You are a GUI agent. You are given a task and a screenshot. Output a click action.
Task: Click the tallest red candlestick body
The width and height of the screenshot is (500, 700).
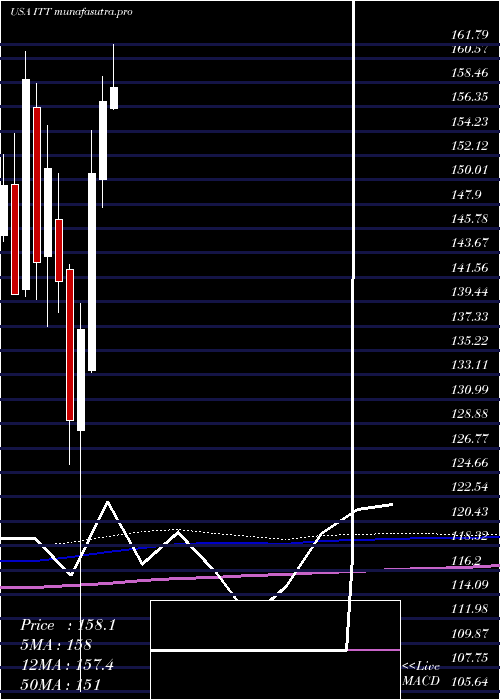click(37, 185)
